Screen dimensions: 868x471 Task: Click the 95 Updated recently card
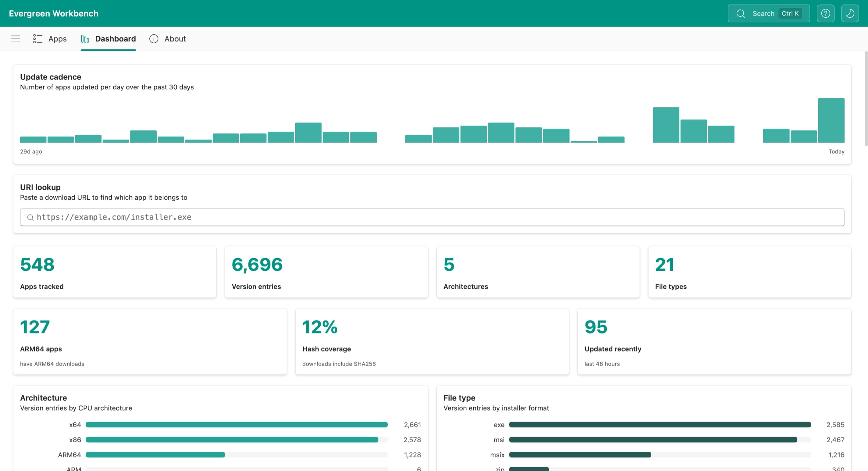point(714,341)
